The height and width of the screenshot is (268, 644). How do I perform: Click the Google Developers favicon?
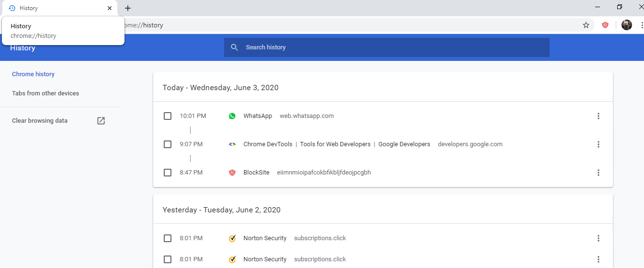232,144
